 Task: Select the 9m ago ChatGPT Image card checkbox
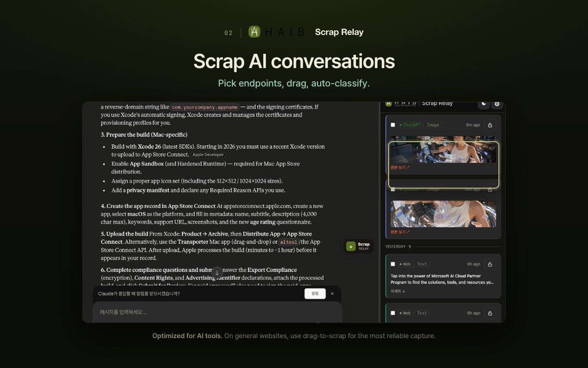point(393,125)
